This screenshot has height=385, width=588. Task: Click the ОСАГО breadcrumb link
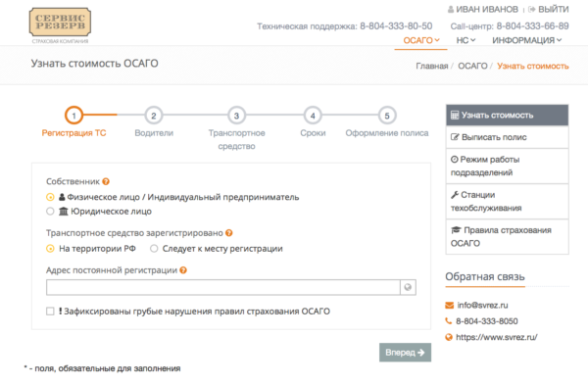click(x=472, y=66)
